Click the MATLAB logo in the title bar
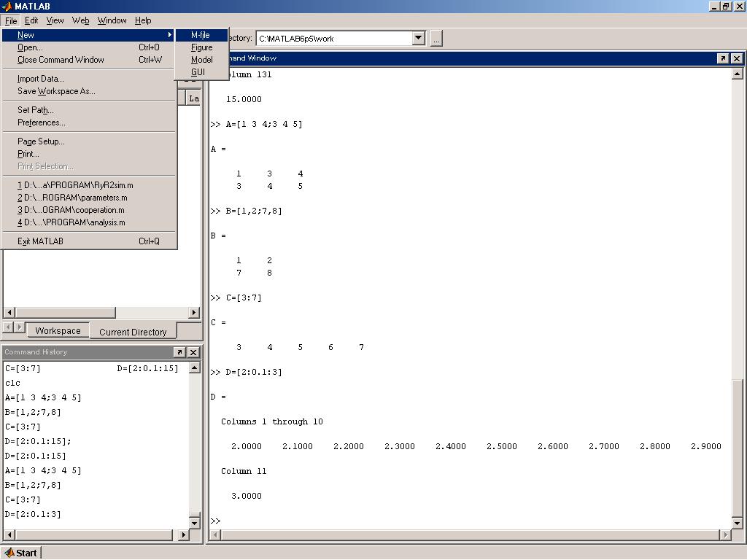The image size is (747, 560). coord(7,6)
